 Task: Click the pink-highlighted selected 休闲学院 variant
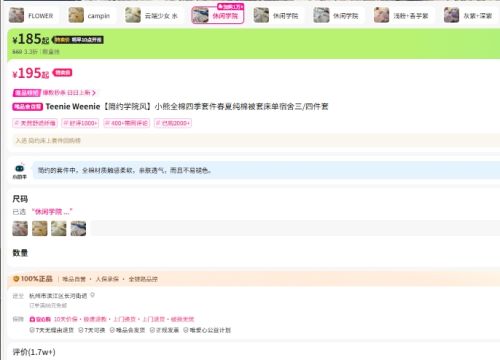click(x=218, y=15)
